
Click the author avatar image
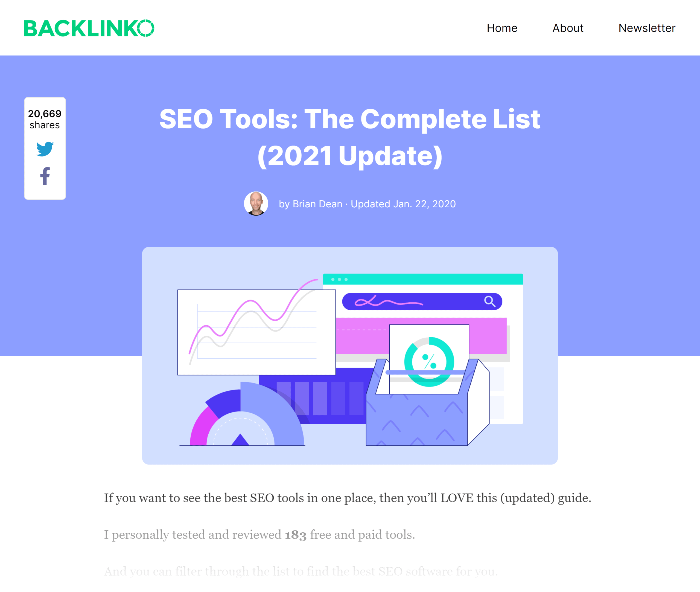pyautogui.click(x=255, y=203)
